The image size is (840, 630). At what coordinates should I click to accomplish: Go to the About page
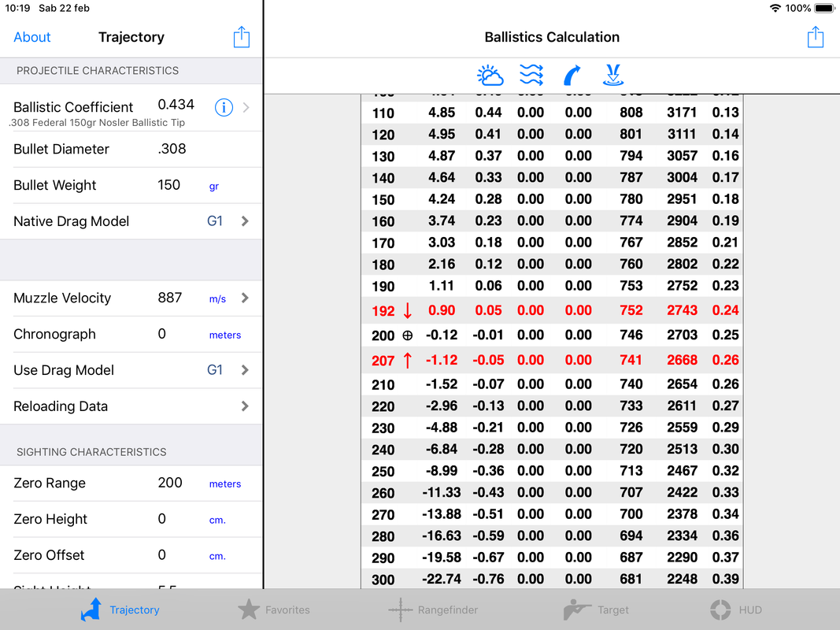(x=32, y=37)
